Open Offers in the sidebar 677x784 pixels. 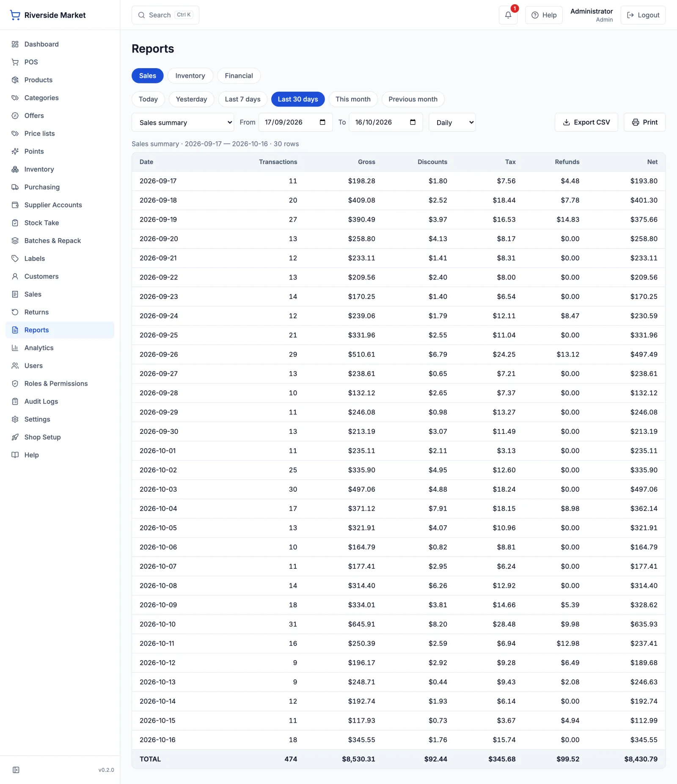[x=60, y=115]
